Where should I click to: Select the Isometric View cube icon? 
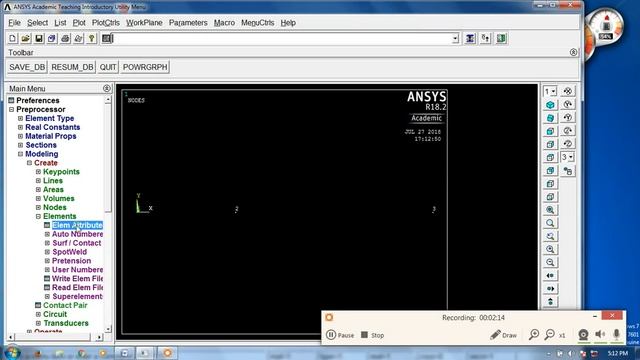[550, 104]
